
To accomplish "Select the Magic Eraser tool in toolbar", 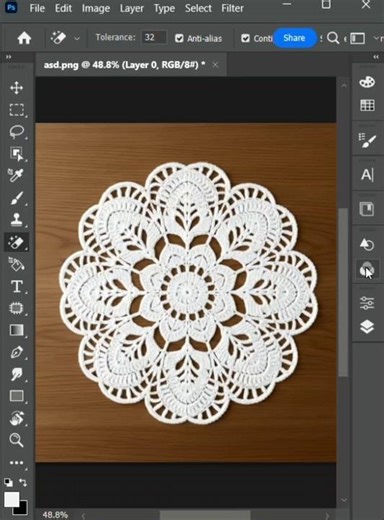I will [x=16, y=242].
